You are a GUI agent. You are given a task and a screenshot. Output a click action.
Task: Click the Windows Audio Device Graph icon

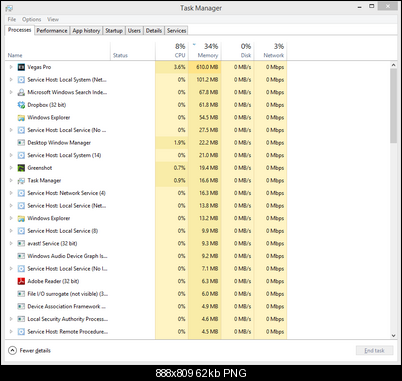[x=21, y=256]
